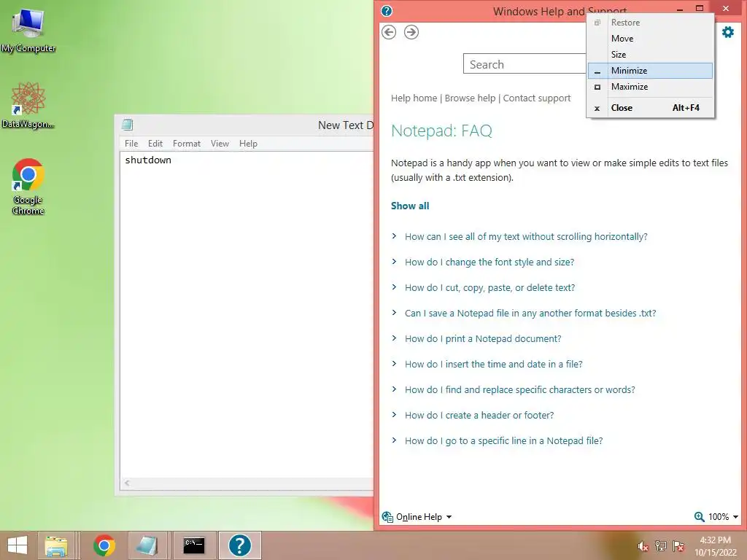Open File Explorer from the taskbar
Image resolution: width=747 pixels, height=560 pixels.
click(x=55, y=545)
